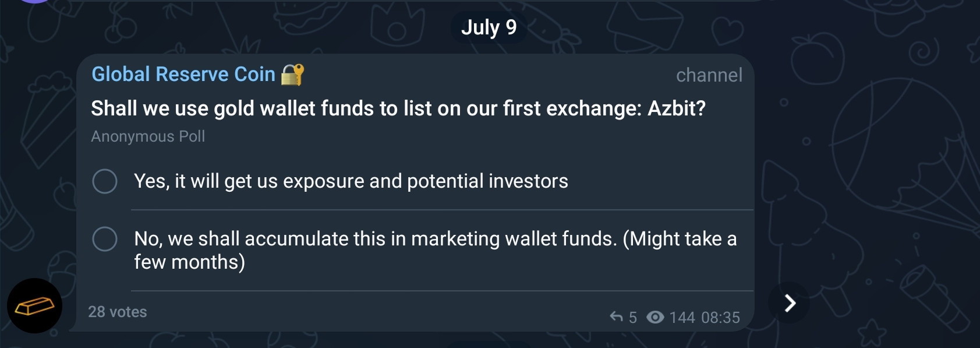980x348 pixels.
Task: Click the reply arrow icon
Action: pyautogui.click(x=616, y=317)
